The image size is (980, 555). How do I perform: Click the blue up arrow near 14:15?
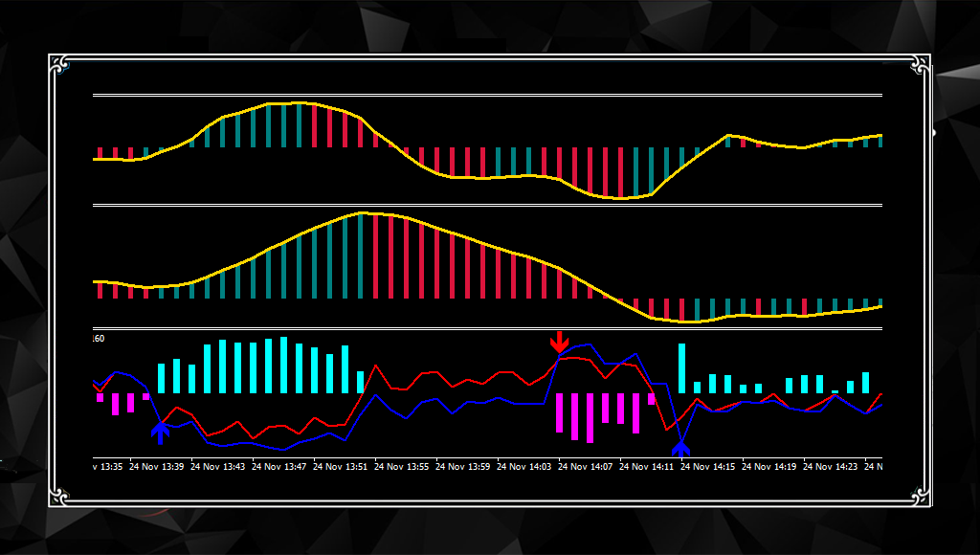click(x=680, y=450)
